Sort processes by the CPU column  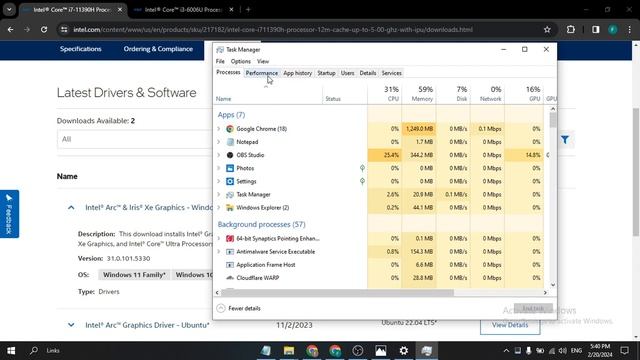pyautogui.click(x=384, y=93)
